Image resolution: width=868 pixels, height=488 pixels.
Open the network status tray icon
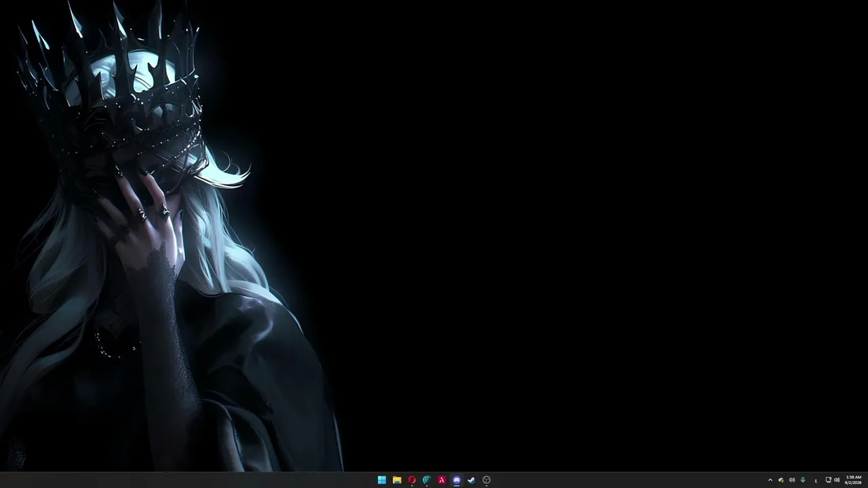828,480
